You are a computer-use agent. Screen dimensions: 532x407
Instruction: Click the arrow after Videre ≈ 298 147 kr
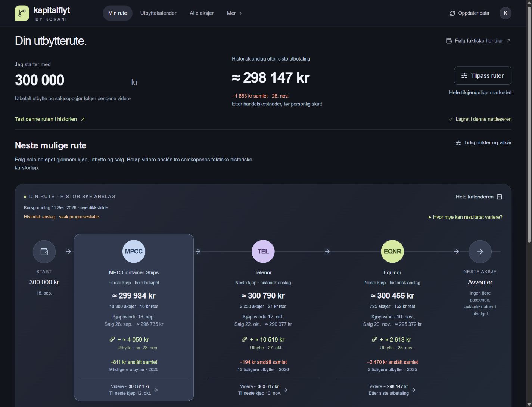point(413,390)
